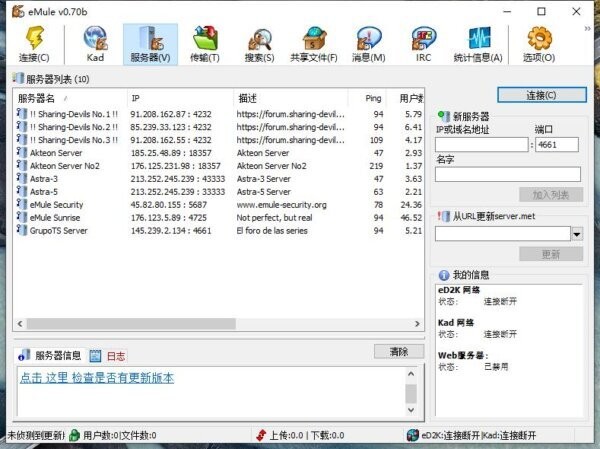Viewport: 600px width, 449px height.
Task: Click www.emule-security.org description cell
Action: (x=282, y=205)
